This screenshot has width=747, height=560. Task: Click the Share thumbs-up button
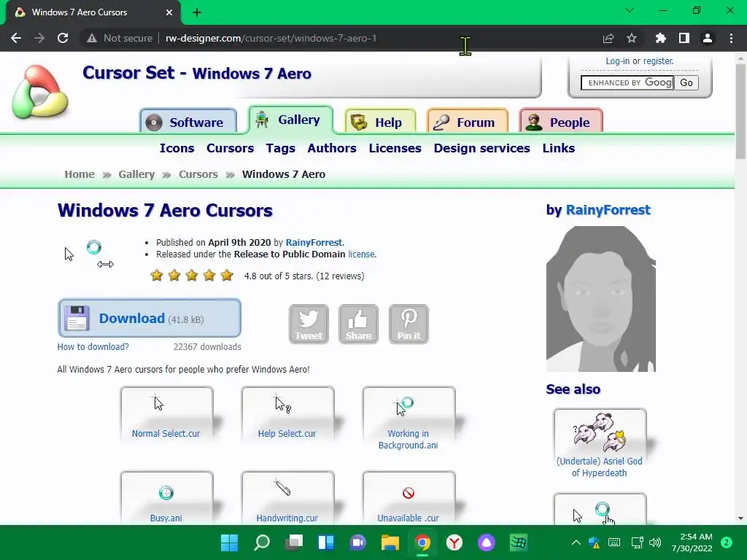click(x=358, y=324)
